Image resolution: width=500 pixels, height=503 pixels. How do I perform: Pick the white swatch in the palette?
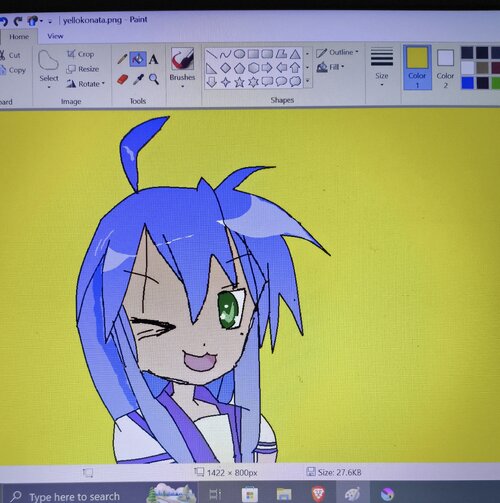pos(467,68)
